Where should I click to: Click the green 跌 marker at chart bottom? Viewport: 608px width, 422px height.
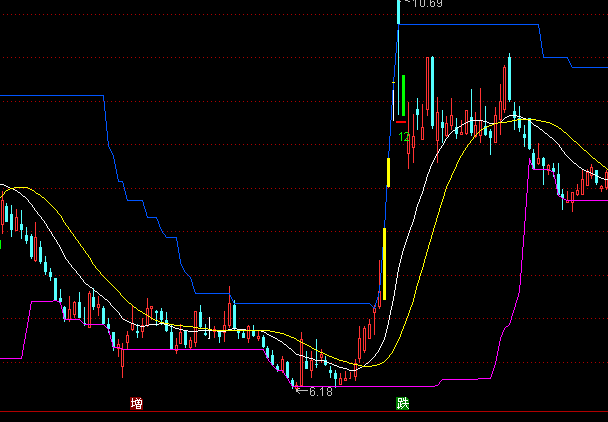(402, 404)
